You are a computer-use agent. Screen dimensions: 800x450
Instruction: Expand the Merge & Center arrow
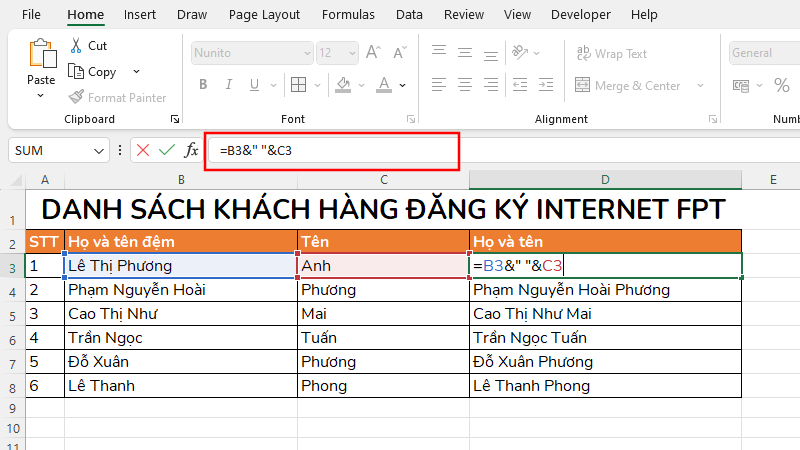point(701,85)
